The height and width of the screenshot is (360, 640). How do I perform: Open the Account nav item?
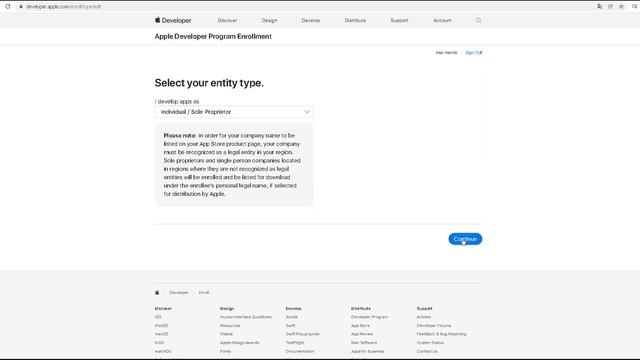(442, 20)
